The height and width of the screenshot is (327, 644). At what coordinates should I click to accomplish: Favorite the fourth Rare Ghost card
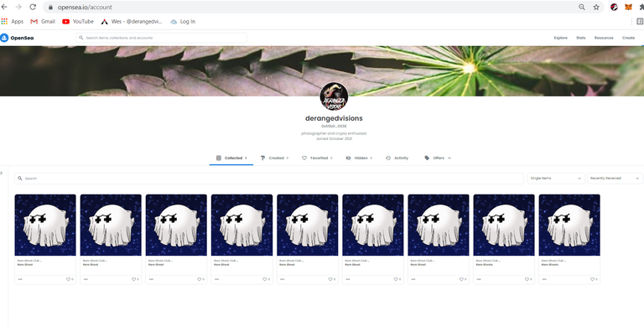(265, 279)
